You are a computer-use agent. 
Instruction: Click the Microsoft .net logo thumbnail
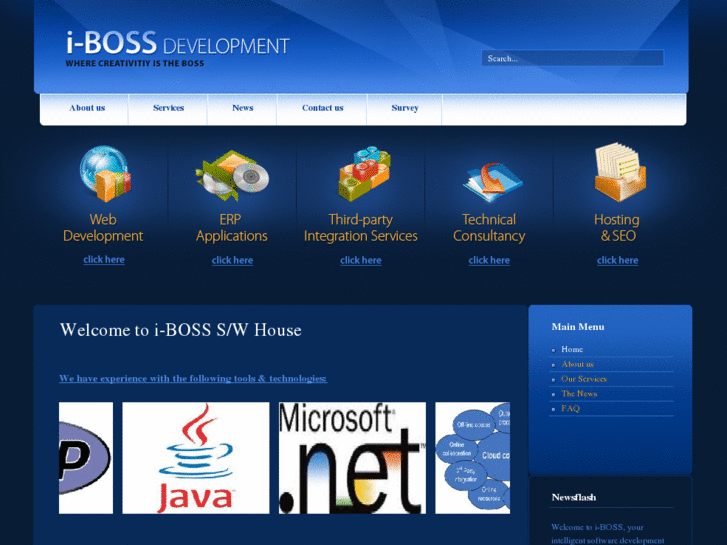click(352, 458)
